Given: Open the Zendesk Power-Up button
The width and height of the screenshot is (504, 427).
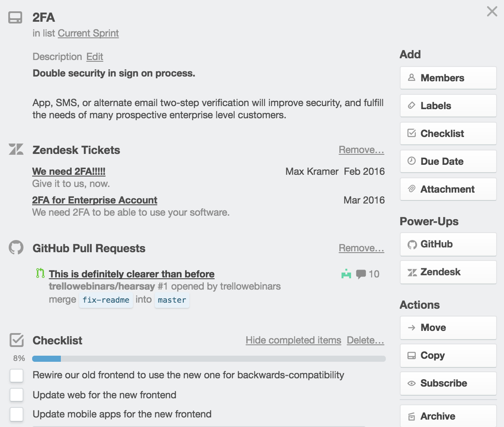Looking at the screenshot, I should tap(448, 272).
